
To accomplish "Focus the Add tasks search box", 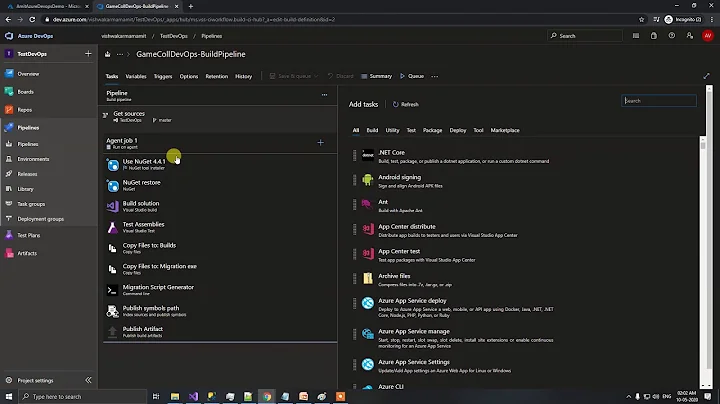I will point(659,101).
